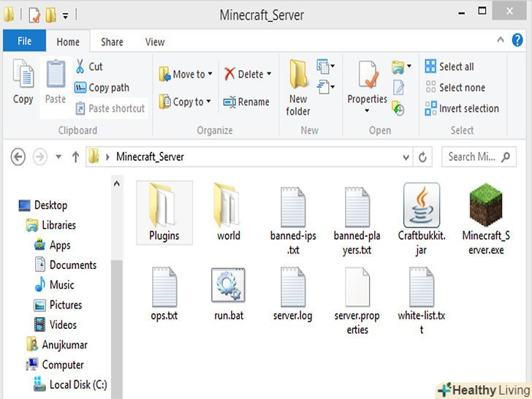Open the Anujkumar user folder

(57, 345)
